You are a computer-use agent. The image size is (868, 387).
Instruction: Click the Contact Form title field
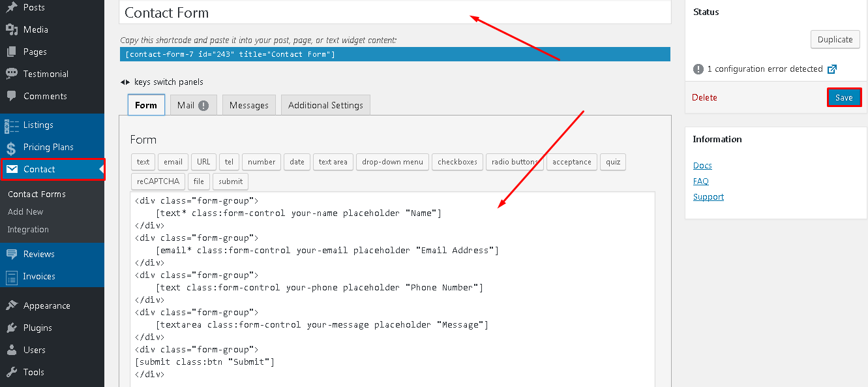click(395, 12)
